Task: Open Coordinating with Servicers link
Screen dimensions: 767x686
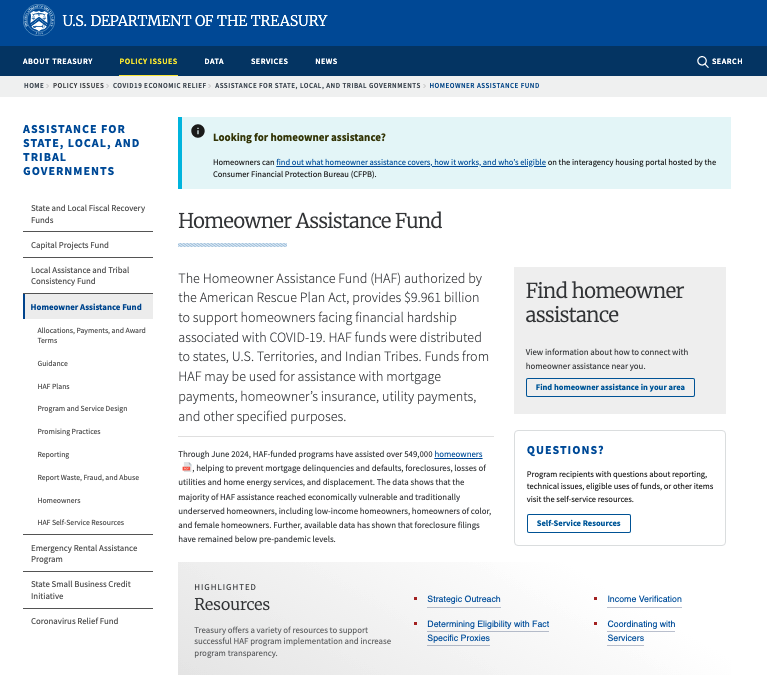Action: (x=641, y=631)
